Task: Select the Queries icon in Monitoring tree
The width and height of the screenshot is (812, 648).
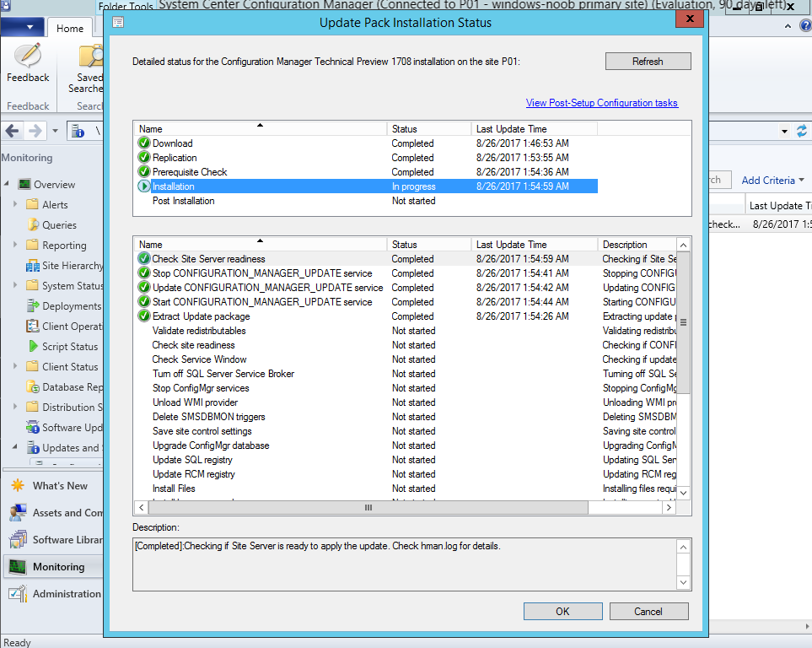Action: pos(33,224)
